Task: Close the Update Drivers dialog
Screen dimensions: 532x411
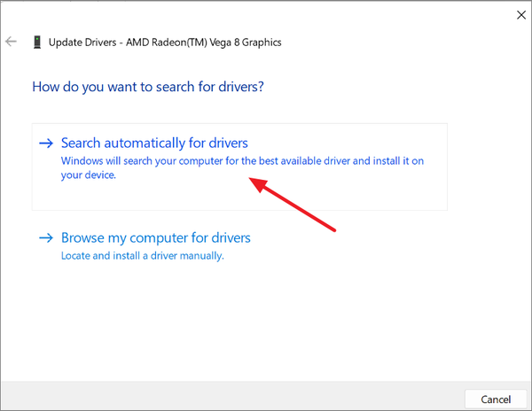Action: [521, 15]
